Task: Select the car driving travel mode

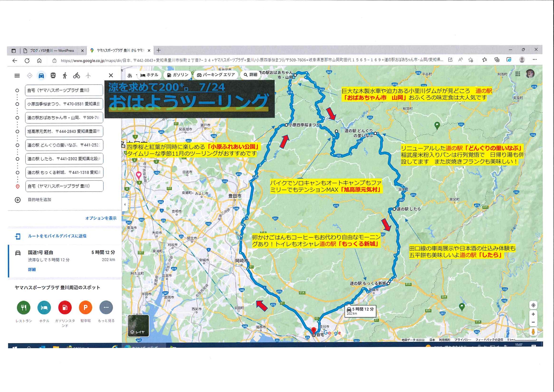Action: [x=41, y=76]
